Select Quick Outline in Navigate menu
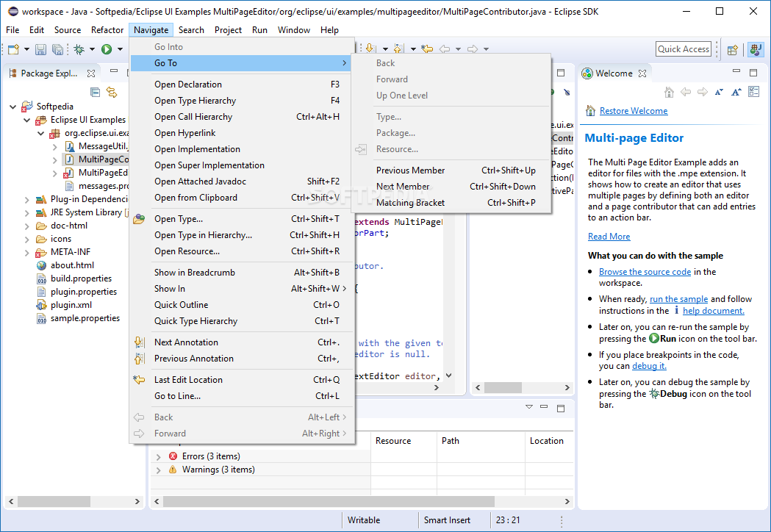Viewport: 771px width, 532px height. [x=242, y=305]
